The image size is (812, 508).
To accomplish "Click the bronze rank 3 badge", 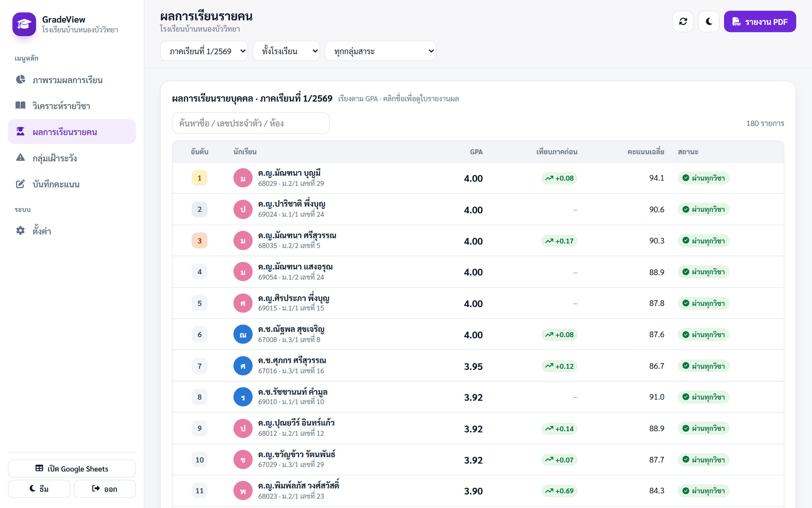I will (200, 241).
